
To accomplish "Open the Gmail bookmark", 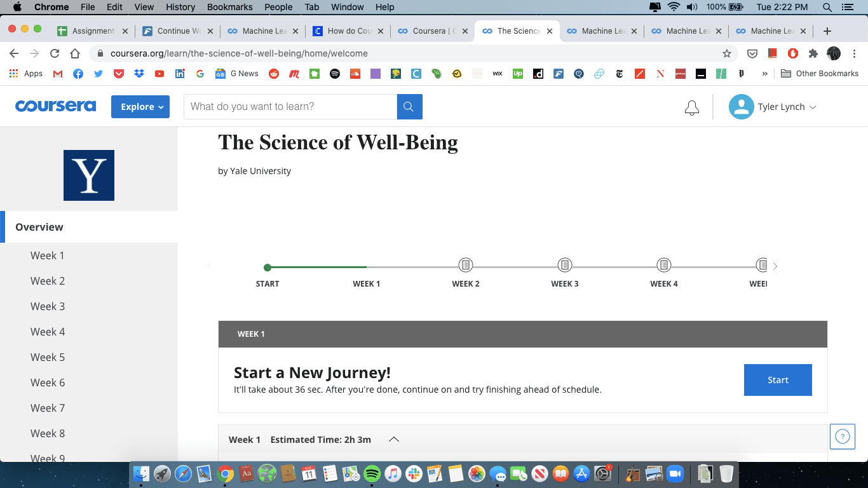I will 58,74.
